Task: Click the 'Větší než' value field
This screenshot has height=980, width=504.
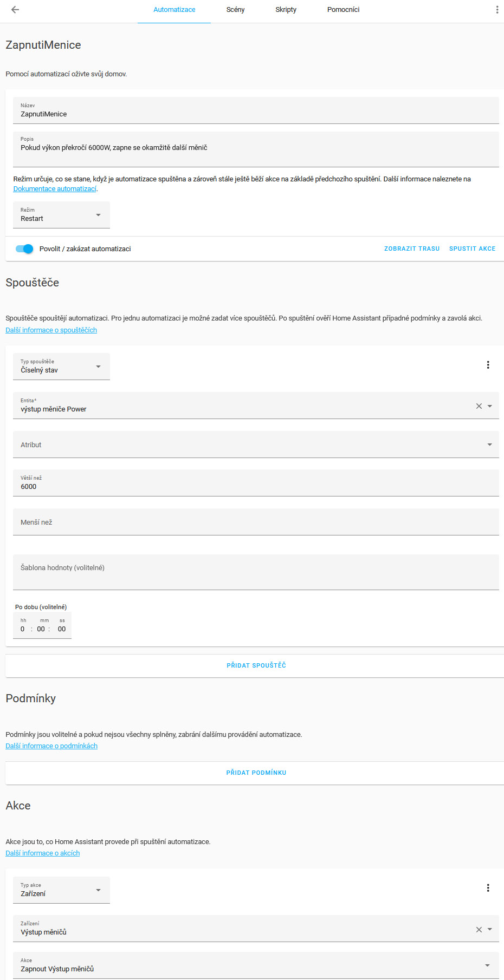Action: (x=256, y=484)
